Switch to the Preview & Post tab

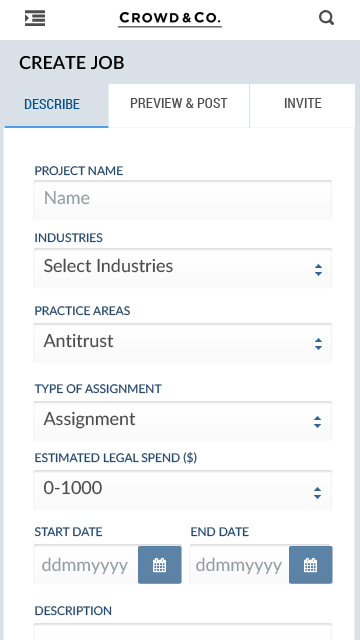179,105
